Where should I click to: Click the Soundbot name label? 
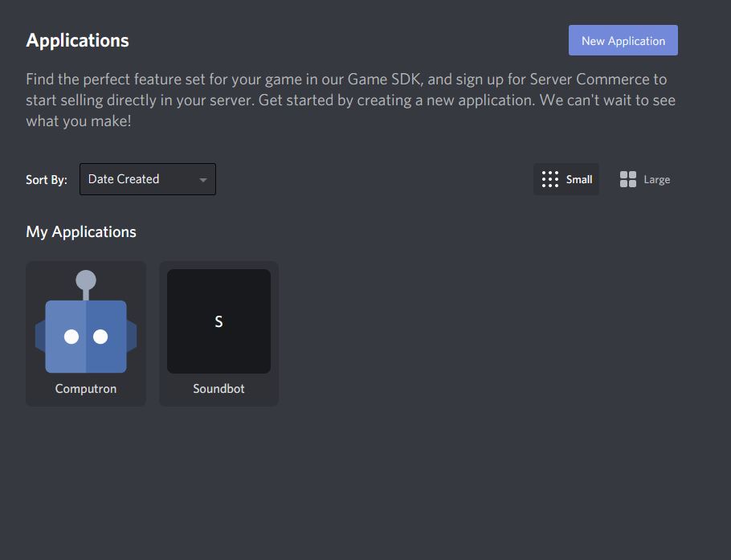[218, 388]
